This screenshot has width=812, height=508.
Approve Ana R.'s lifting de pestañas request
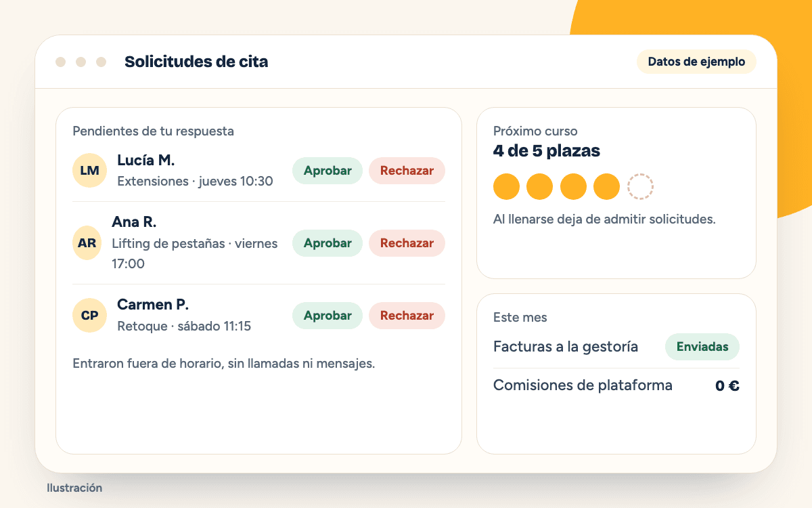click(328, 243)
